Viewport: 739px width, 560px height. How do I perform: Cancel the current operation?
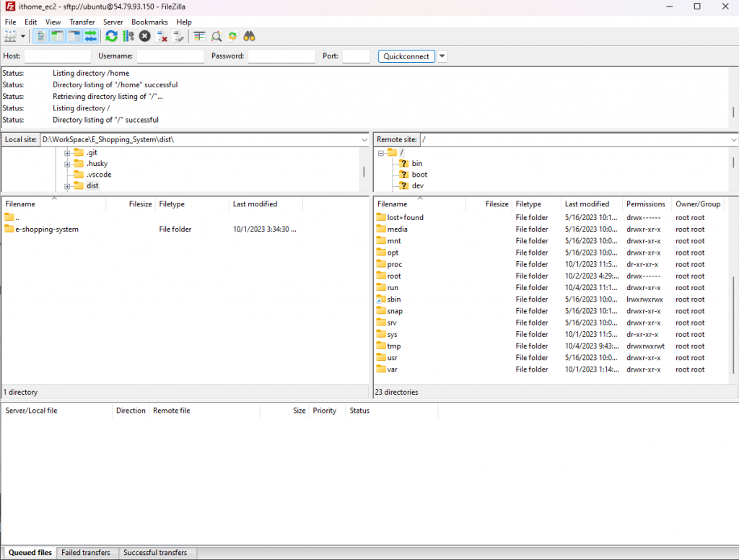pos(144,36)
